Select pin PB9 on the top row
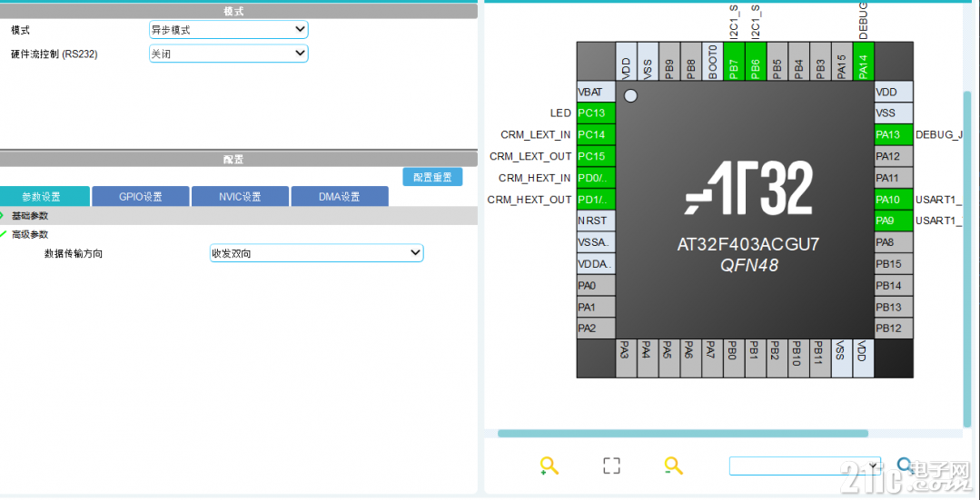Image resolution: width=980 pixels, height=500 pixels. tap(669, 61)
